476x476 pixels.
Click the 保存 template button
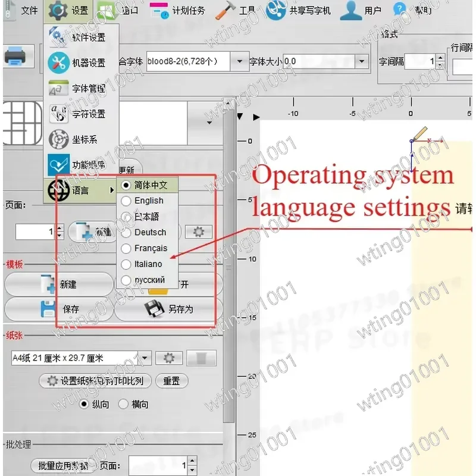[59, 309]
